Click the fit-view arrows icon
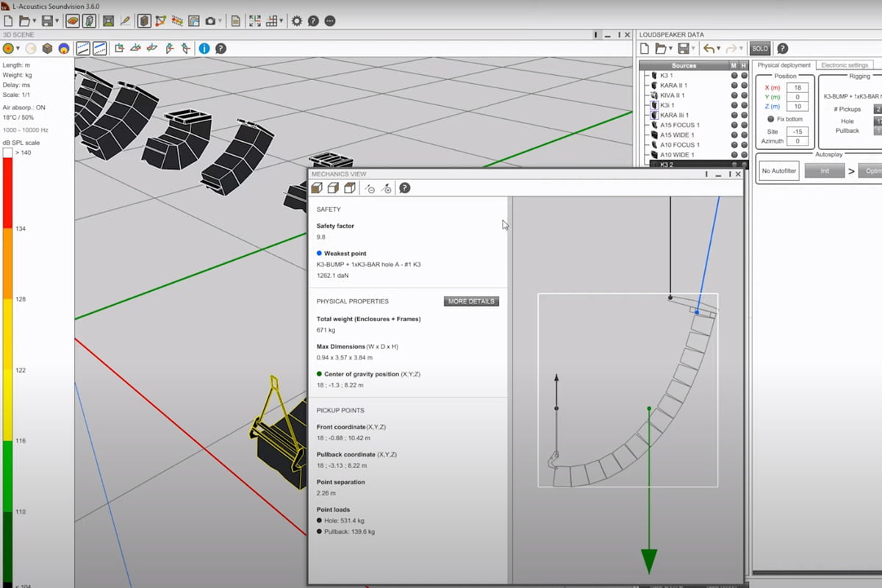Image resolution: width=882 pixels, height=588 pixels. tap(254, 21)
